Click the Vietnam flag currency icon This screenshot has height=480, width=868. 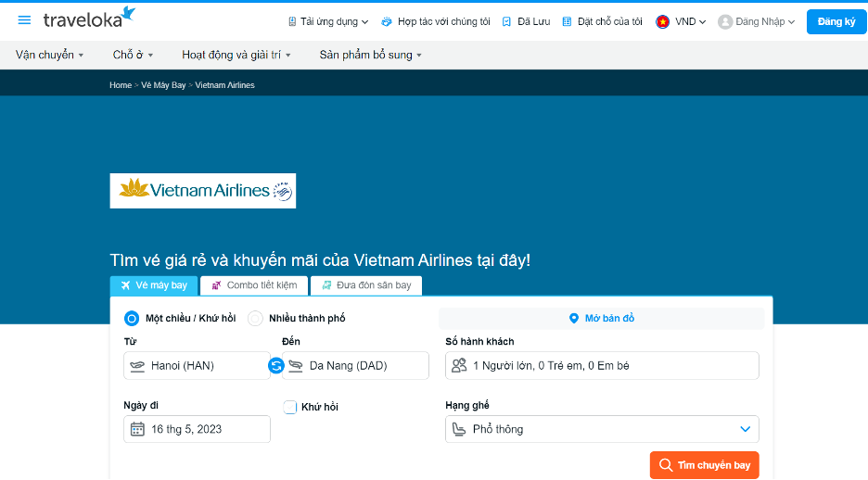click(663, 21)
